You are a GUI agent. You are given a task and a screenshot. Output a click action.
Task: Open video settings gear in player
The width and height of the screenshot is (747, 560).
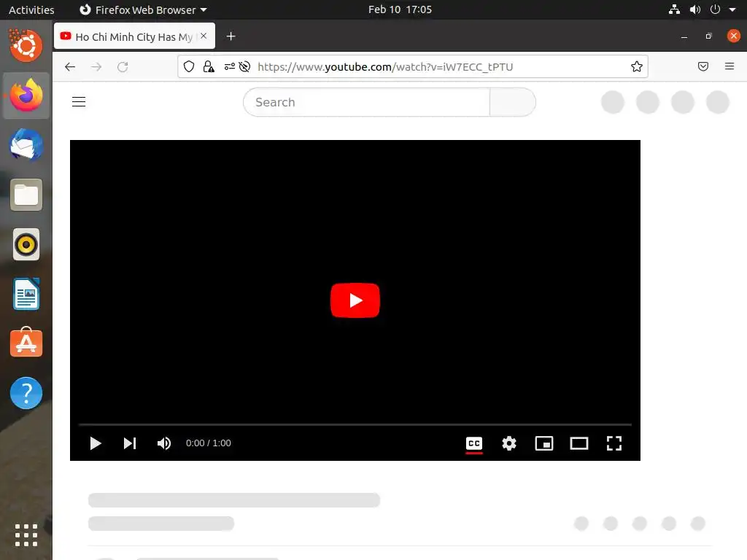[508, 443]
